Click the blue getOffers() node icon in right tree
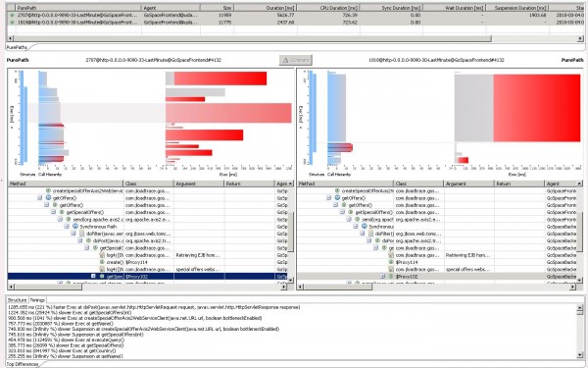The height and width of the screenshot is (368, 588). tap(337, 198)
